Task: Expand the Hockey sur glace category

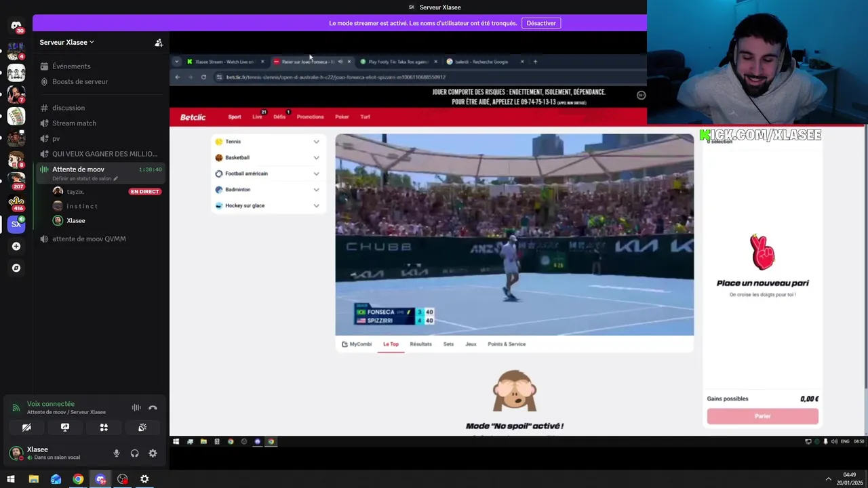Action: coord(267,205)
